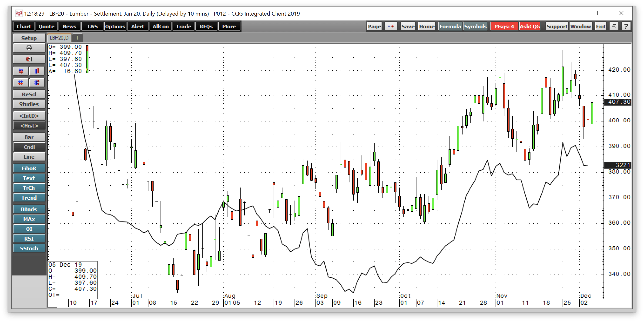Select the FiboR drawing tool
Screen dimensions: 644x322
29,168
